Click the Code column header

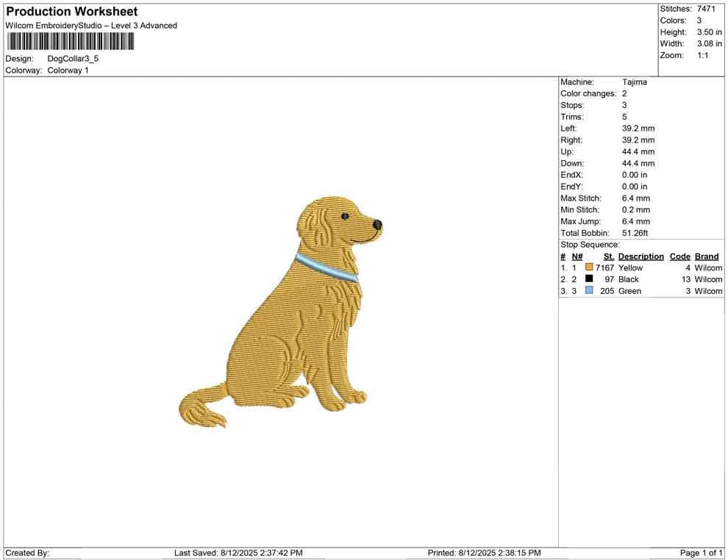point(679,256)
